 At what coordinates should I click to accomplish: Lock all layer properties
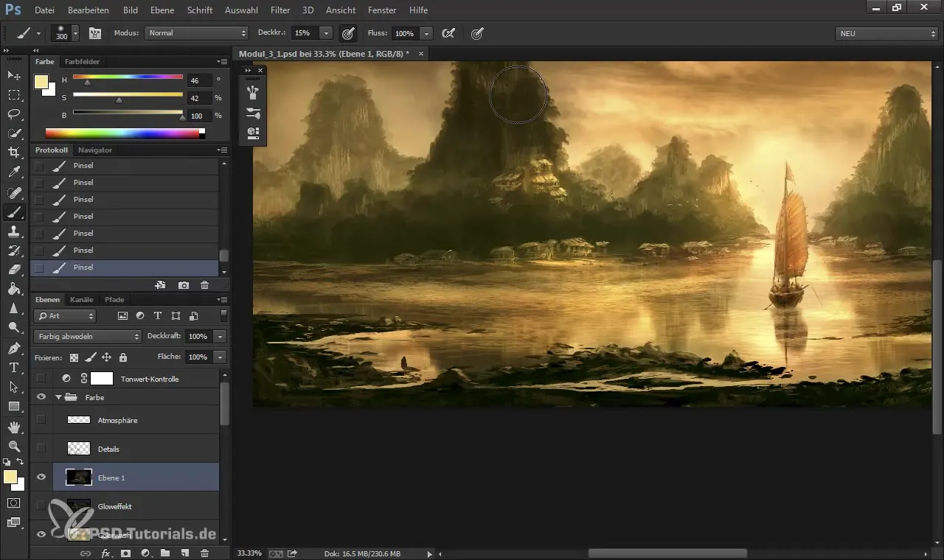(123, 357)
